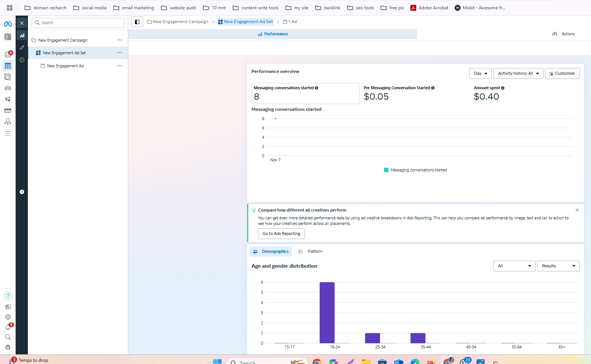Open the edit pencil panel

pyautogui.click(x=22, y=48)
